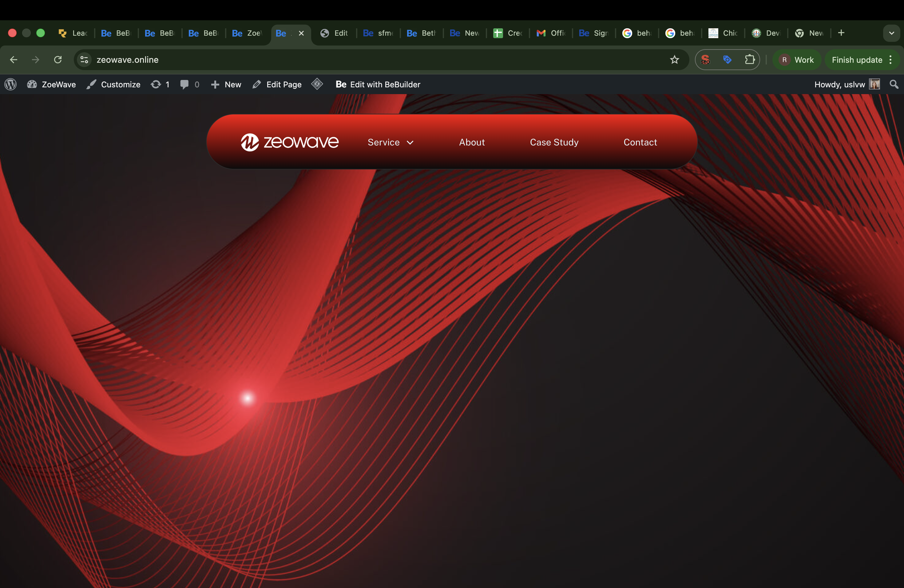Screen dimensions: 904x588
Task: Click the diamond-shaped plugin icon in admin bar
Action: pos(317,84)
